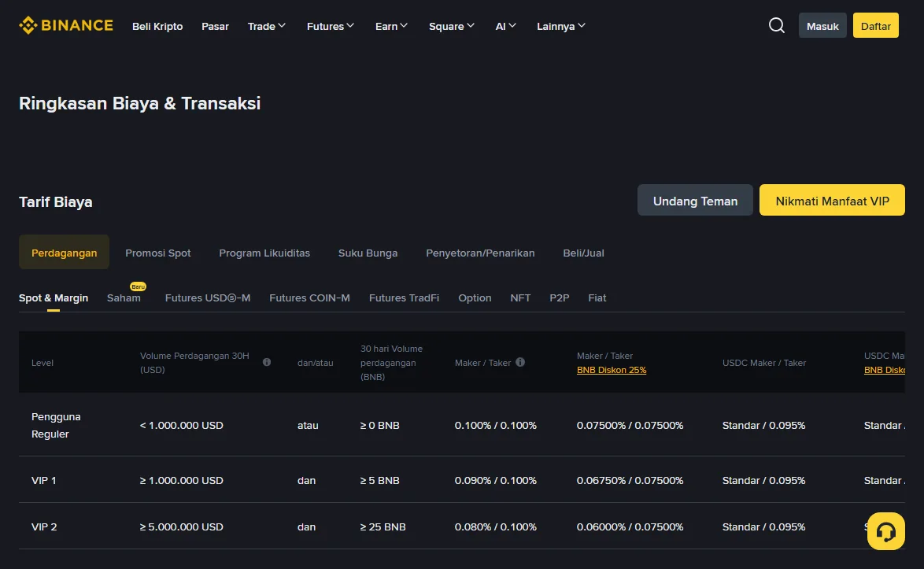Viewport: 924px width, 569px height.
Task: Click the '0.090% / 0.100%' fee cell
Action: pos(496,481)
